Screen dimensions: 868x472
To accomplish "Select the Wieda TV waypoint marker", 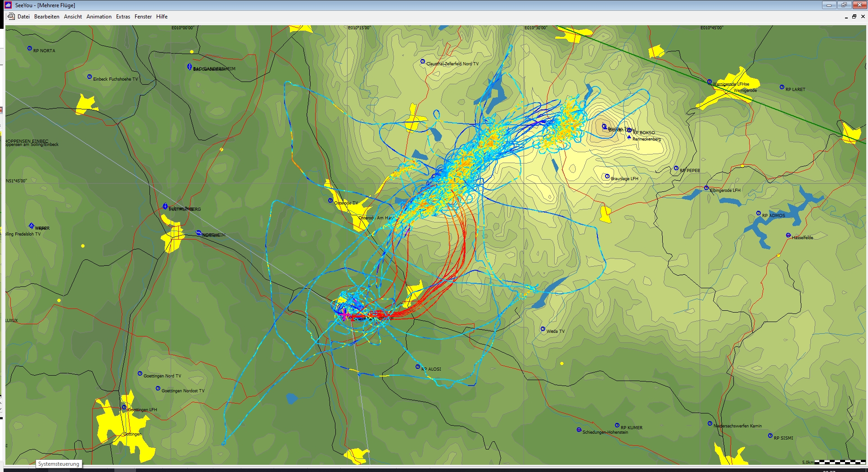I will [542, 329].
